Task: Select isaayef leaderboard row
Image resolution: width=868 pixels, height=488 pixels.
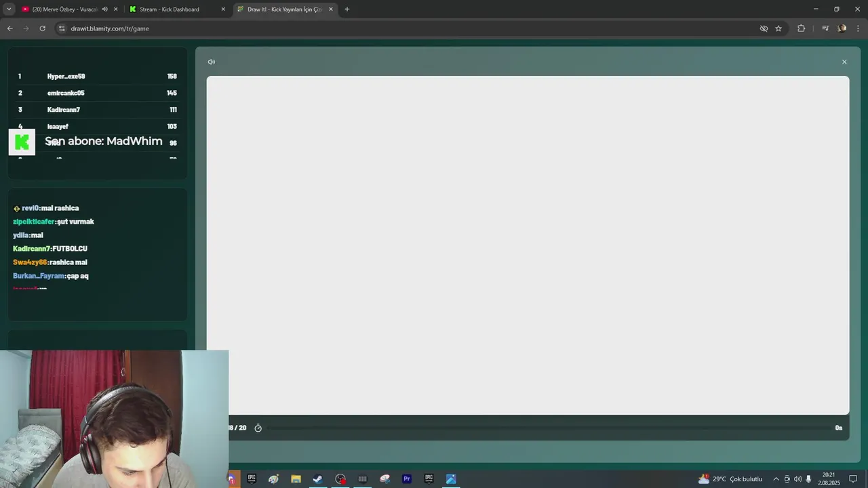Action: tap(98, 126)
